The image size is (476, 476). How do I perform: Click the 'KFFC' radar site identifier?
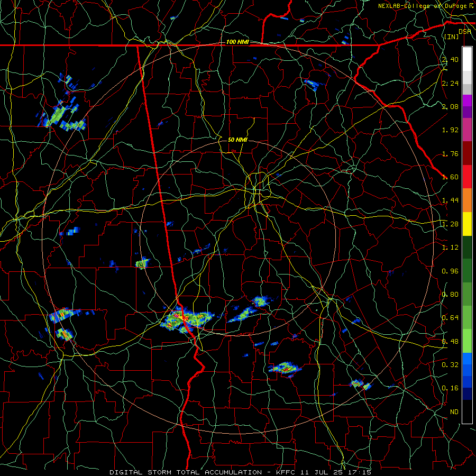[286, 472]
